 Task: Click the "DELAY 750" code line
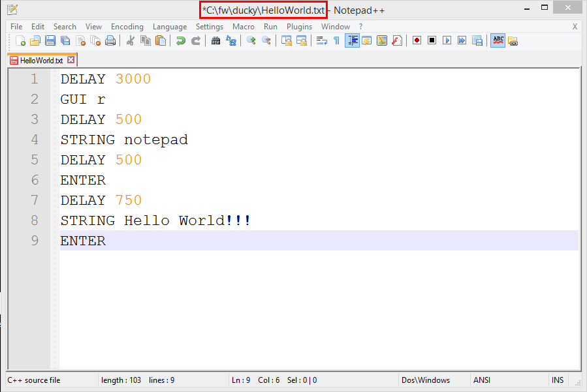tap(101, 200)
